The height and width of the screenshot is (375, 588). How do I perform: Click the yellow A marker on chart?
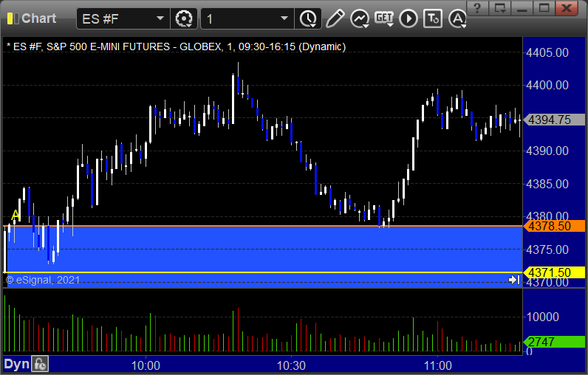coord(16,215)
